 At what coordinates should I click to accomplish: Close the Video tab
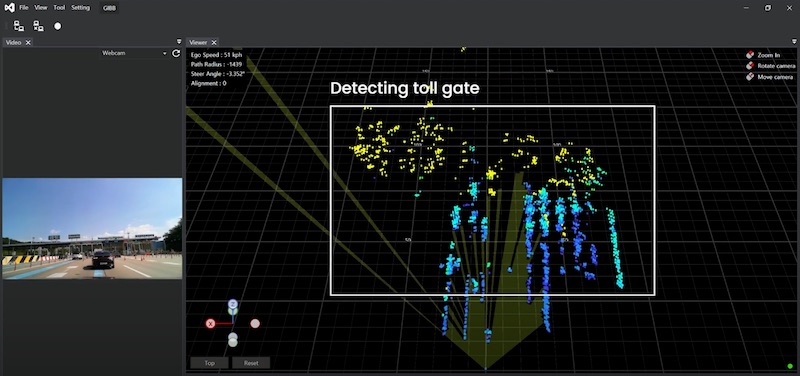pos(28,42)
